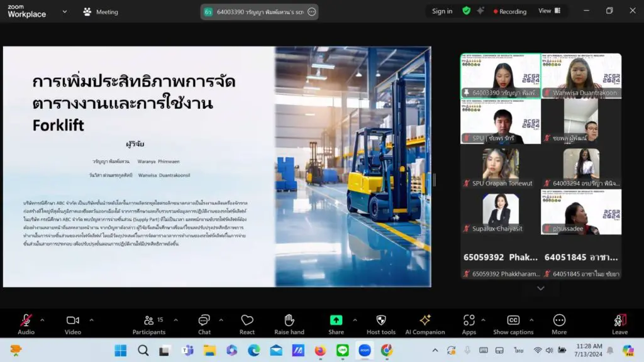
Task: Click the AI Companion sparkle in title bar
Action: point(480,11)
